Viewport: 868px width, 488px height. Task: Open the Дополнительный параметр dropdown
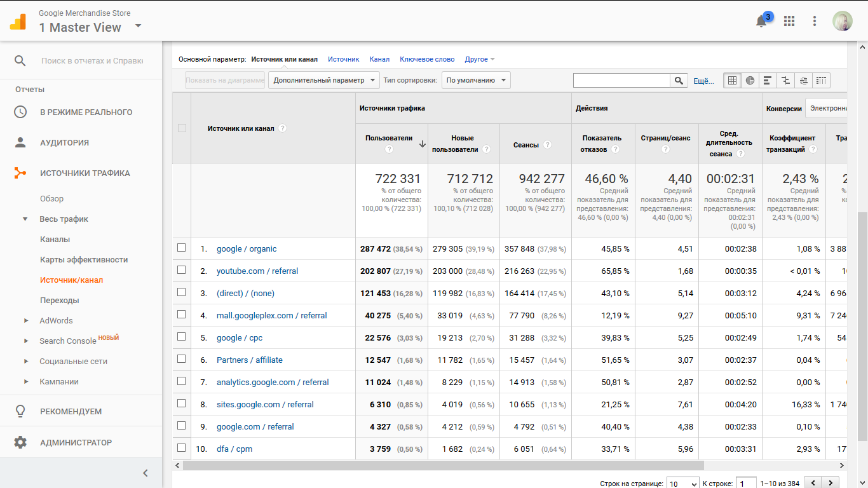(x=323, y=80)
